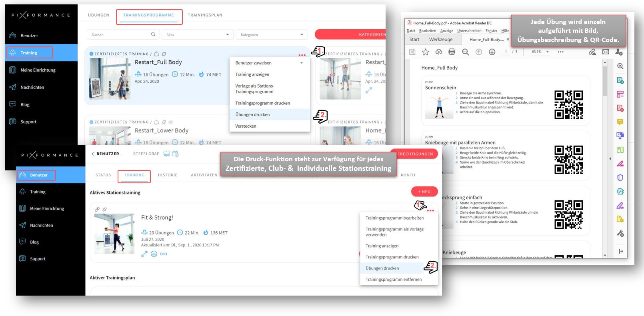644x316 pixels.
Task: Expand Benutzer zuweisen submenu arrow
Action: coord(302,63)
